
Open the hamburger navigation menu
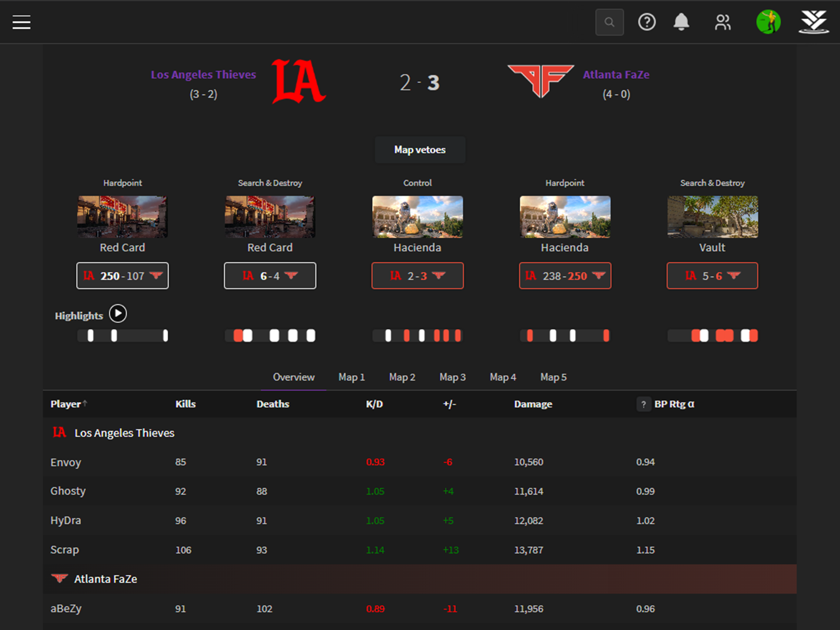point(21,22)
